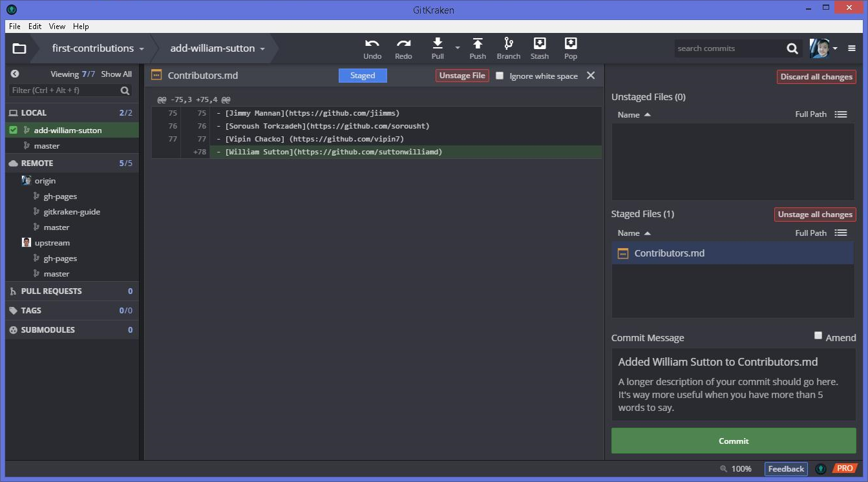Viewport: 868px width, 482px height.
Task: Click the search commits magnifier icon
Action: pos(792,48)
